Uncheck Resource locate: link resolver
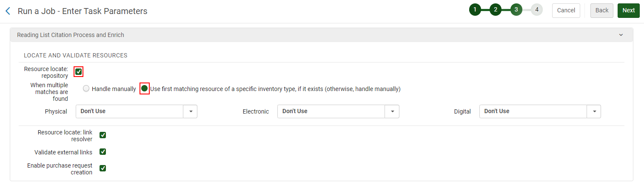Viewport: 644px width, 188px height. 103,135
